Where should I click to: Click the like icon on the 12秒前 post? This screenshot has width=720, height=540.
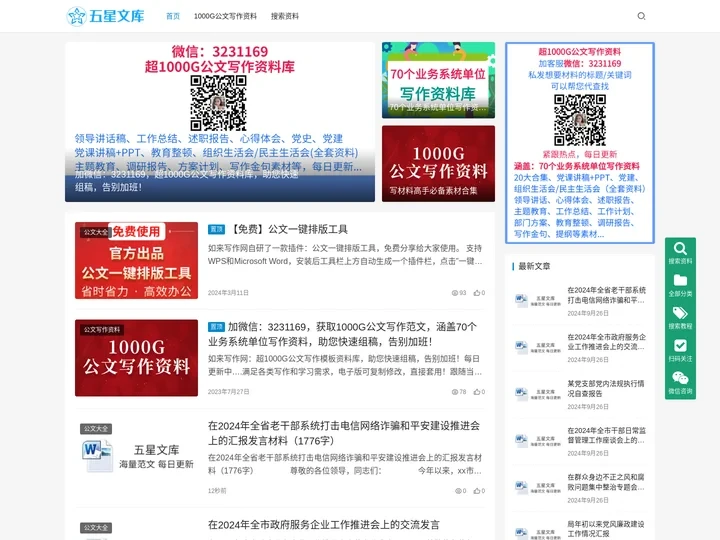click(477, 491)
